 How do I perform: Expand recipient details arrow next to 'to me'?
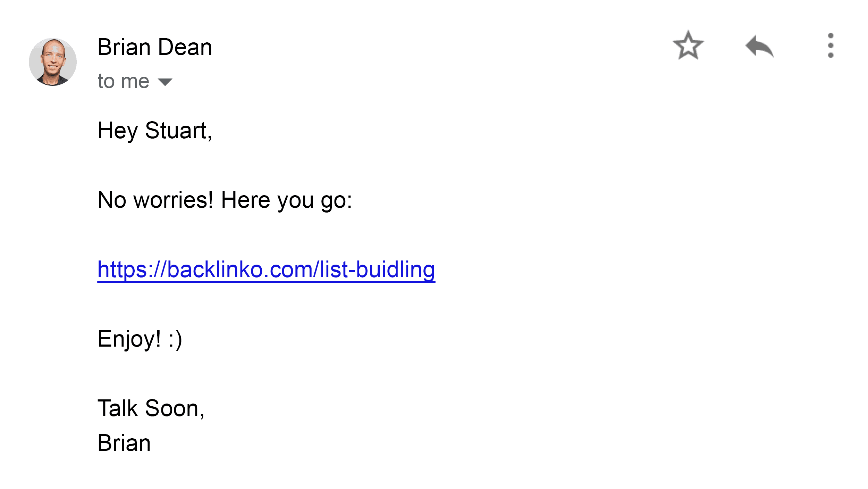click(x=165, y=82)
